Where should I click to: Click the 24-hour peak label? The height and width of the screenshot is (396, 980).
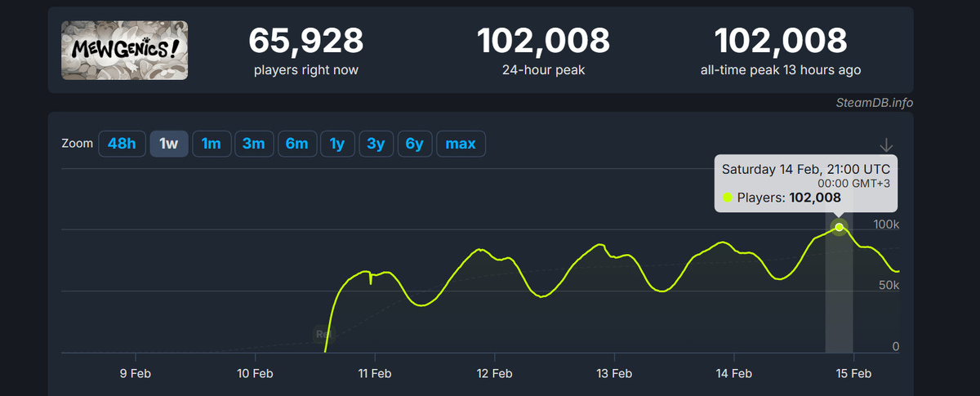point(543,70)
